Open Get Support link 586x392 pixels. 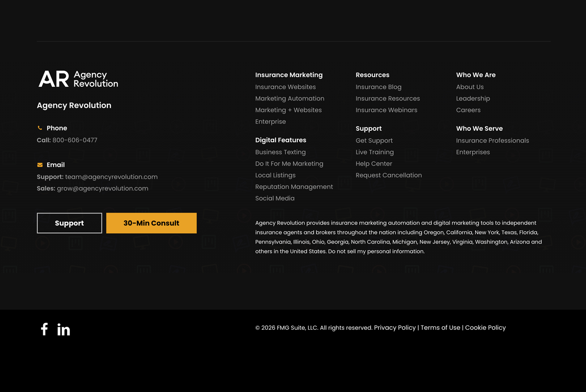click(x=374, y=140)
